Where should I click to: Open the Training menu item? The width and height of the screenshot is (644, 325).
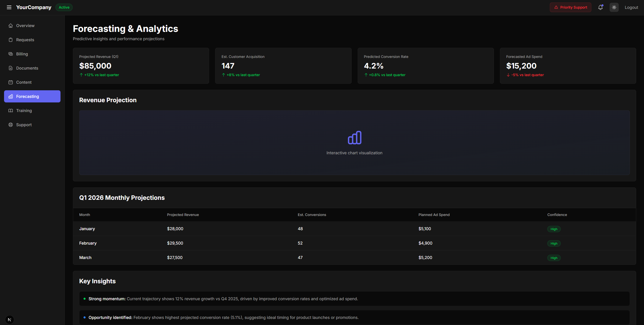[x=24, y=111]
